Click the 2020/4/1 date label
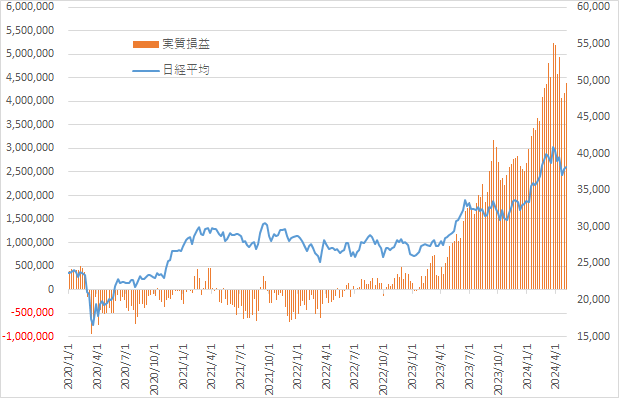Image resolution: width=619 pixels, height=398 pixels. coord(97,366)
